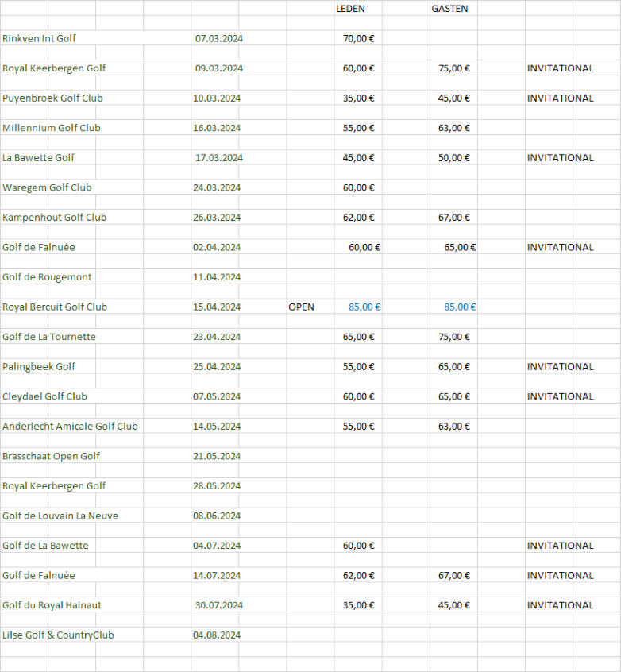Select the GASTEN column header cell
This screenshot has height=672, width=621.
coord(449,9)
